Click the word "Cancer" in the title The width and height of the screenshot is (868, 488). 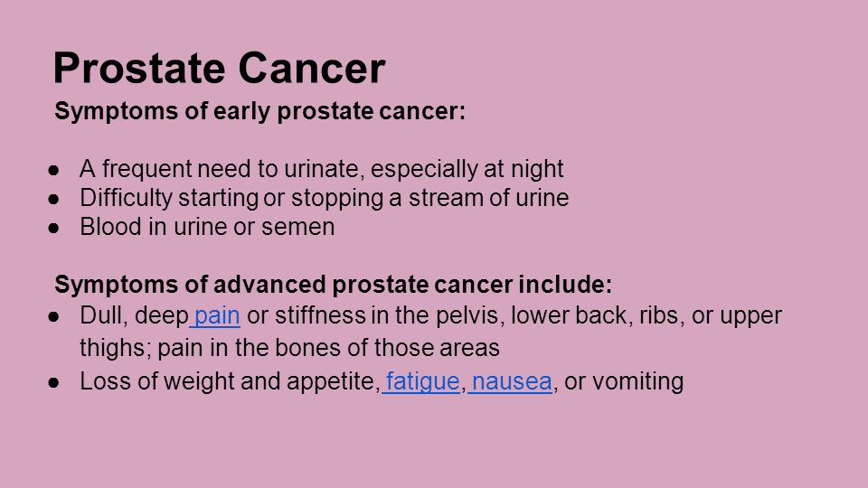[x=312, y=68]
